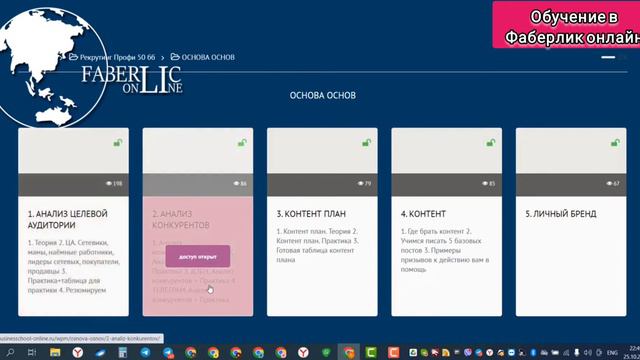Click the unlock icon on КОНТЕНТ ПЛАН card
This screenshot has height=360, width=640.
[x=367, y=142]
